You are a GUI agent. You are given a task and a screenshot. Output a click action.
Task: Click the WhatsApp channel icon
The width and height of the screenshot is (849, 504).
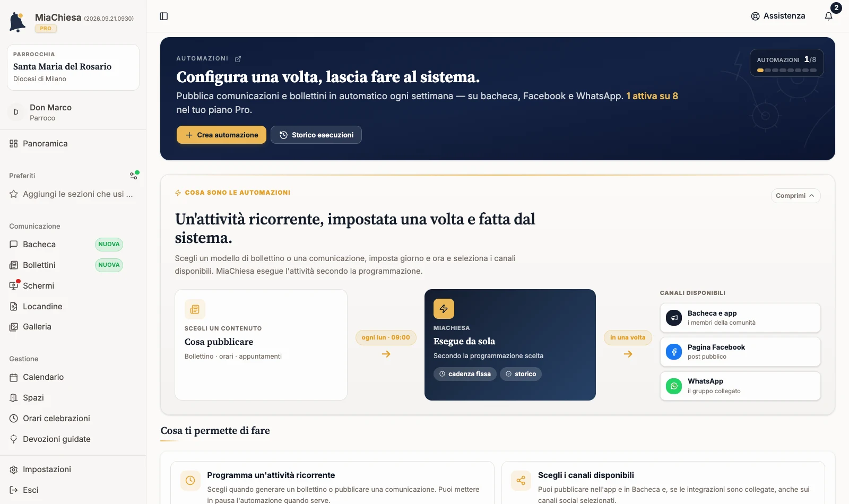[674, 386]
